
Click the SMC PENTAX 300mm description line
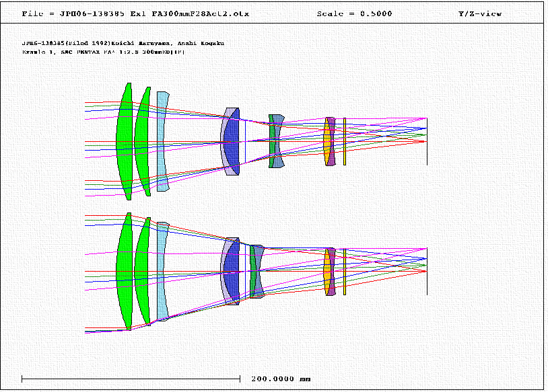click(x=104, y=52)
